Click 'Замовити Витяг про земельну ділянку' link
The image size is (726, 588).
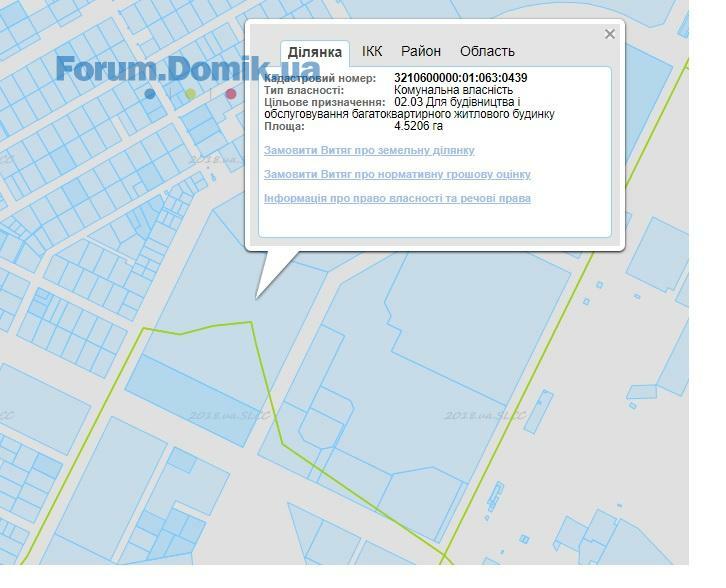pos(369,150)
